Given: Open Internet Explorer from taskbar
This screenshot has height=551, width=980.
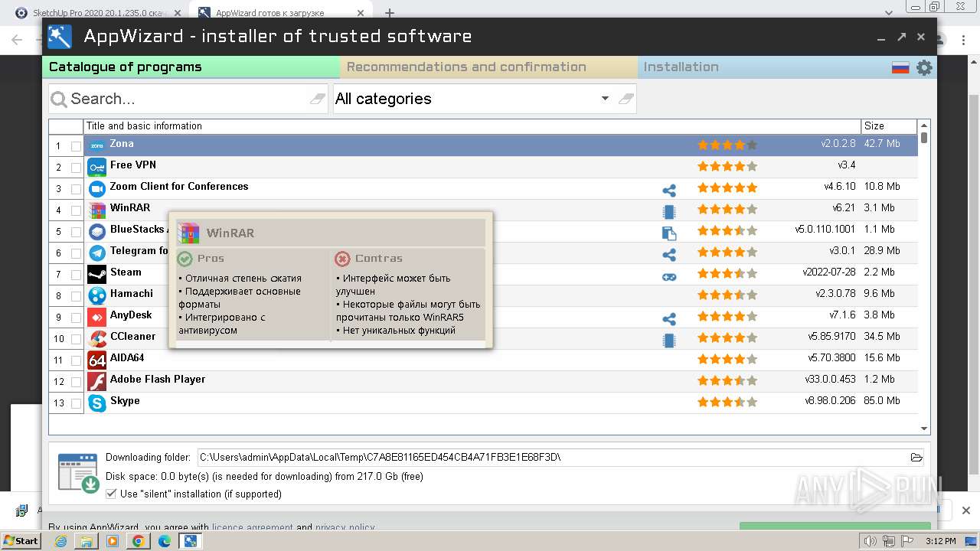Looking at the screenshot, I should pyautogui.click(x=60, y=541).
